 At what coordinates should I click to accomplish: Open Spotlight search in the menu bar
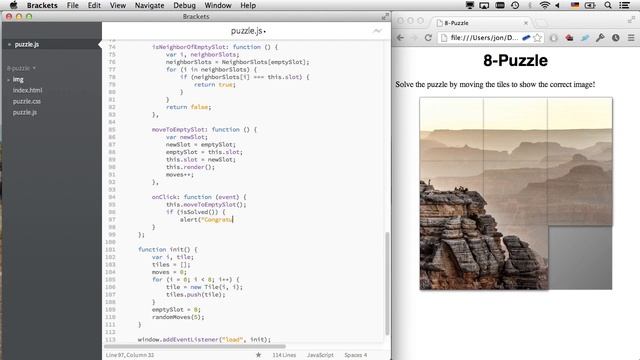coord(608,5)
